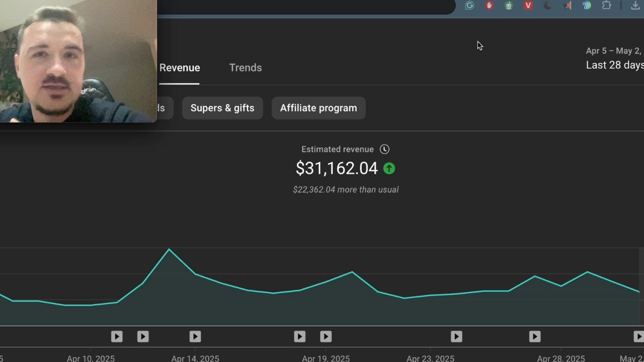The width and height of the screenshot is (644, 362).
Task: Open the green robot extension icon
Action: pos(509,6)
